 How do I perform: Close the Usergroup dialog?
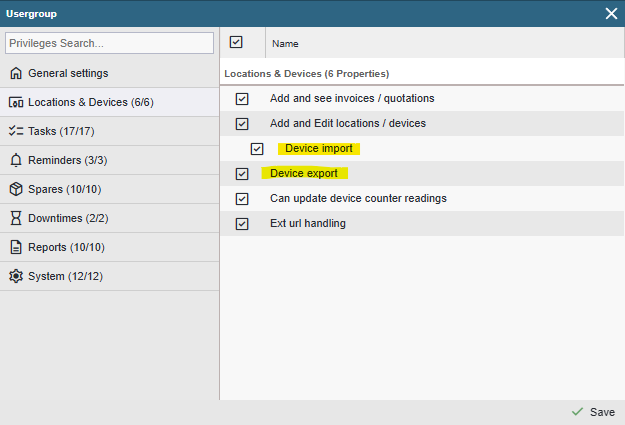pyautogui.click(x=611, y=14)
